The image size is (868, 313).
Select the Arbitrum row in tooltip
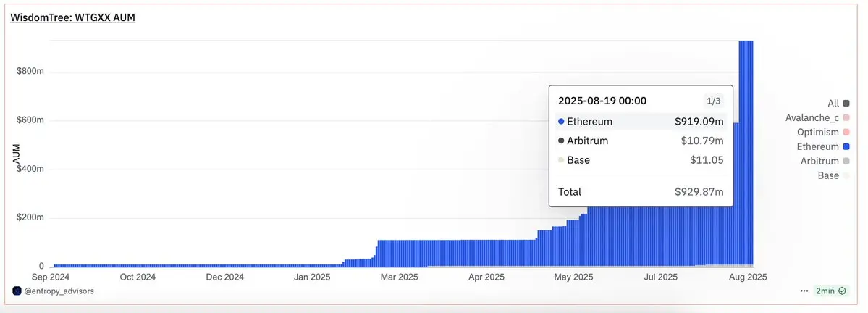tap(641, 141)
